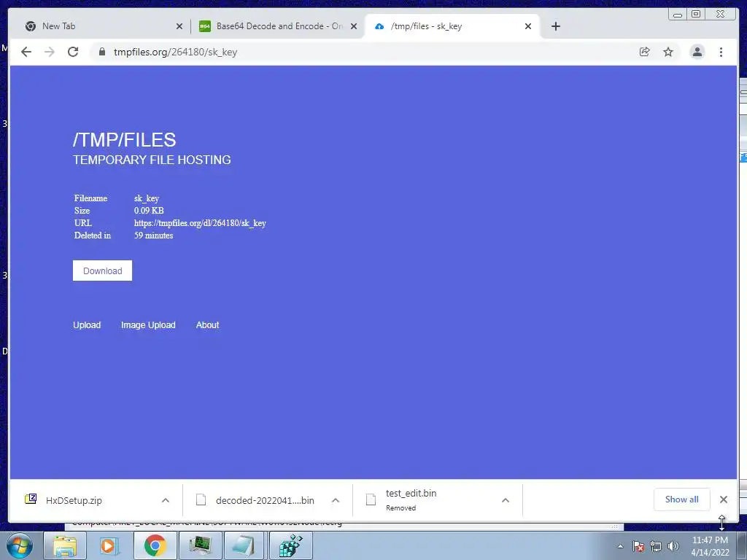Expand options for test_edit.bin download

(x=506, y=500)
